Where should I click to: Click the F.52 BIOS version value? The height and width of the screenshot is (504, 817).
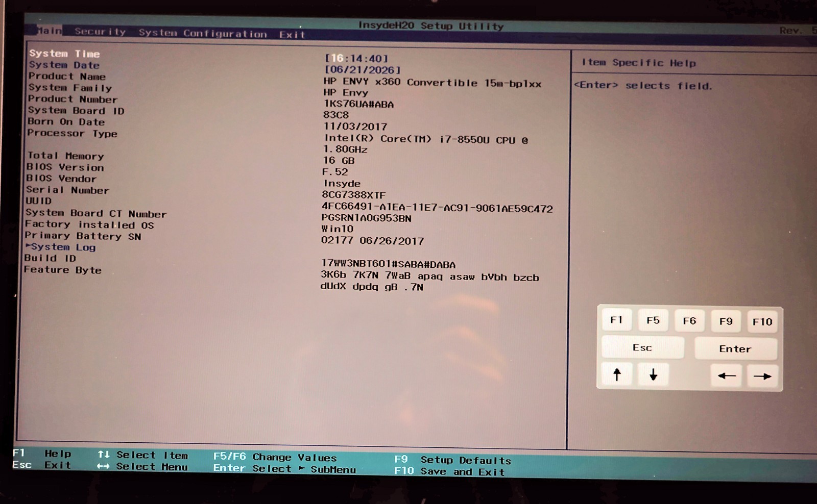click(335, 172)
